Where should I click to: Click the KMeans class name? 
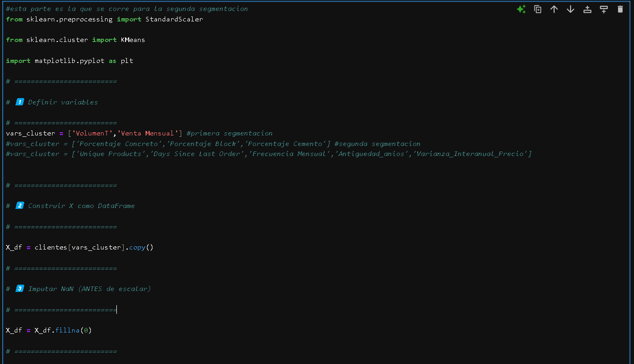tap(133, 40)
